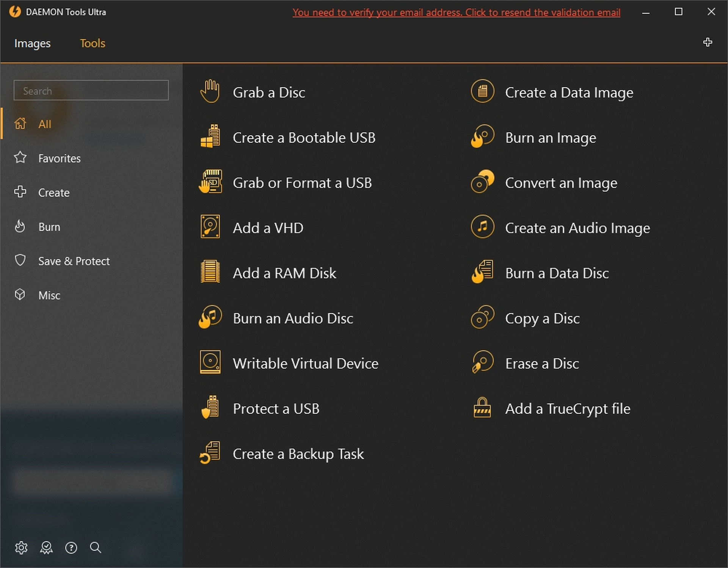Click the plus icon in the top-right corner
This screenshot has height=568, width=728.
[x=708, y=42]
